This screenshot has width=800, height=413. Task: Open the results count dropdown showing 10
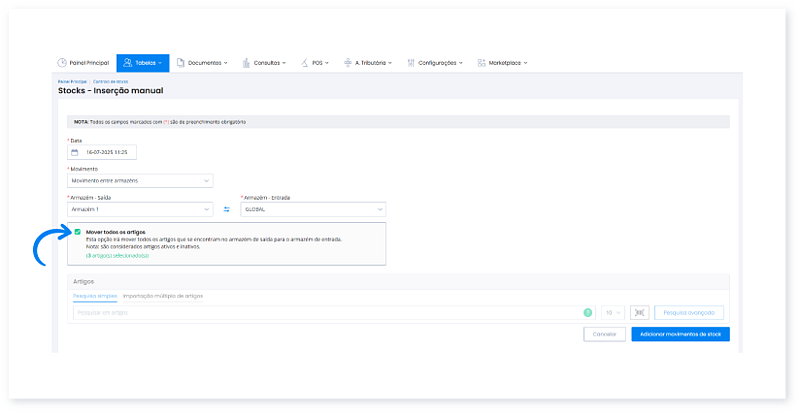613,313
